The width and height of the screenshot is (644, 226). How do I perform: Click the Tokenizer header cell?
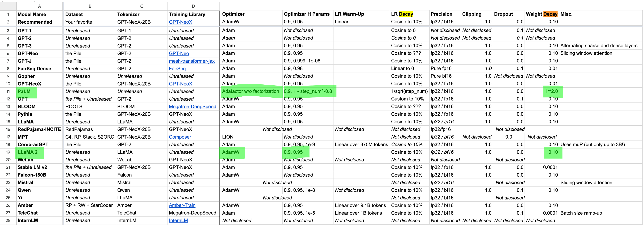141,15
